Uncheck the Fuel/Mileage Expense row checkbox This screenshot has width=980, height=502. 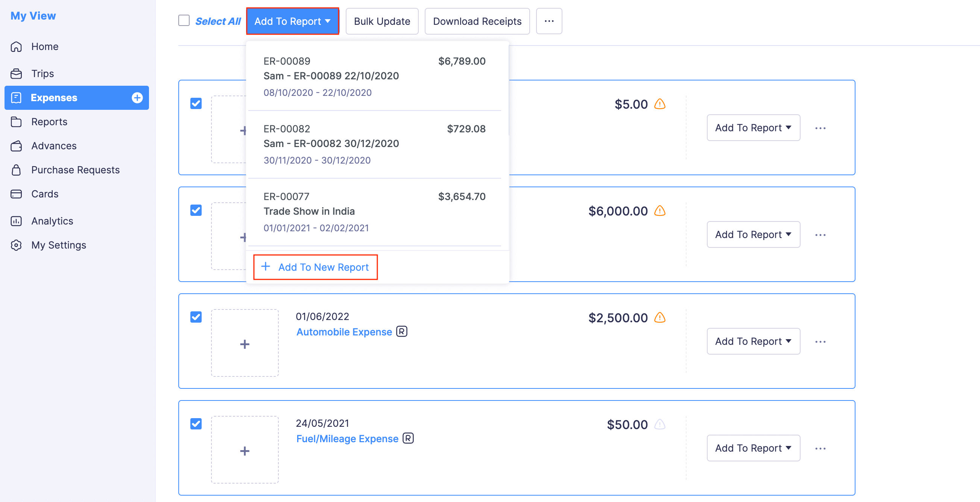click(196, 424)
